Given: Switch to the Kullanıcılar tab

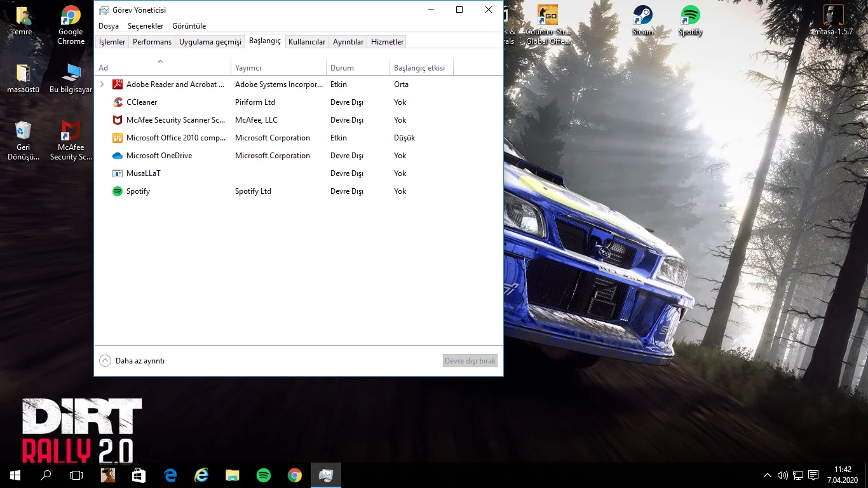Looking at the screenshot, I should tap(307, 42).
